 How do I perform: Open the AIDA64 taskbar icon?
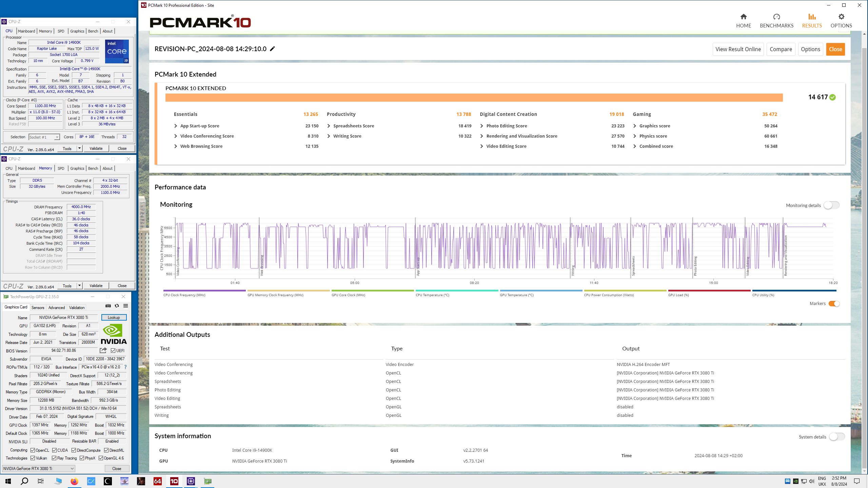(158, 481)
